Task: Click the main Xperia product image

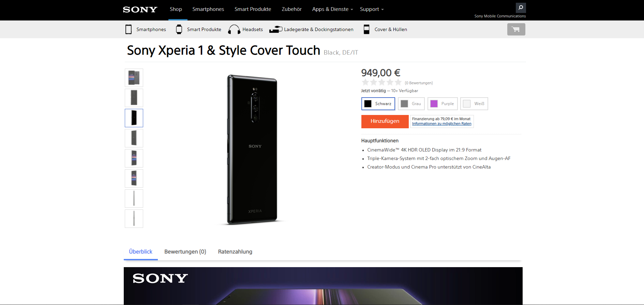Action: (252, 150)
